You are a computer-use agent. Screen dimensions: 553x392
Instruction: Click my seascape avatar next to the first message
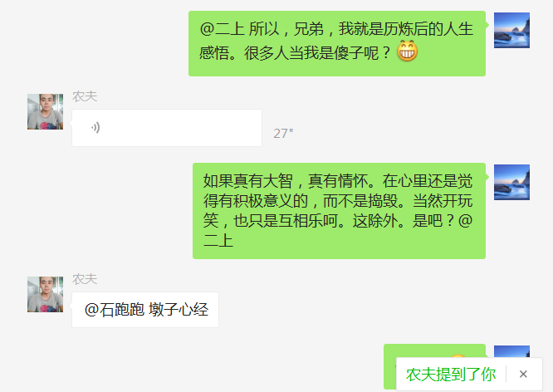click(511, 31)
